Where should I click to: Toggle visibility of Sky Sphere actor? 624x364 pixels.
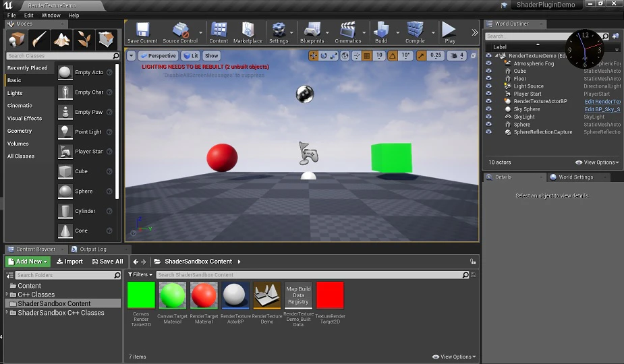(488, 109)
